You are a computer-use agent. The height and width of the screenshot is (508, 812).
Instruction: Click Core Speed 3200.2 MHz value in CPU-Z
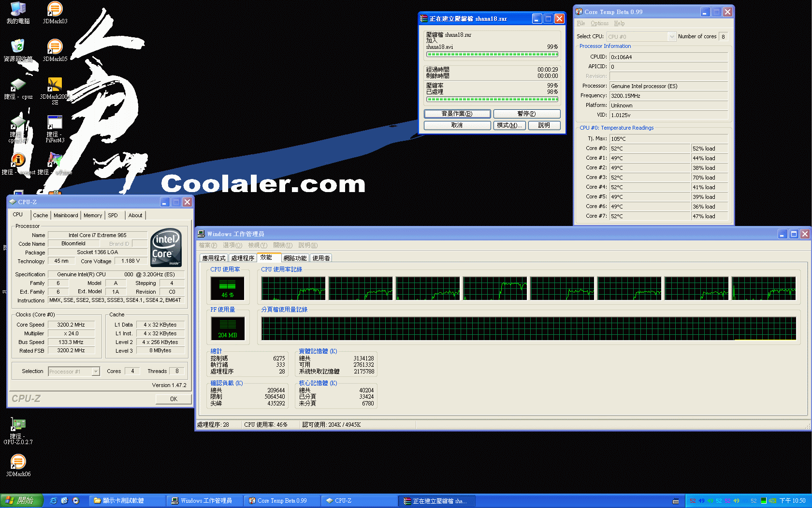(71, 325)
